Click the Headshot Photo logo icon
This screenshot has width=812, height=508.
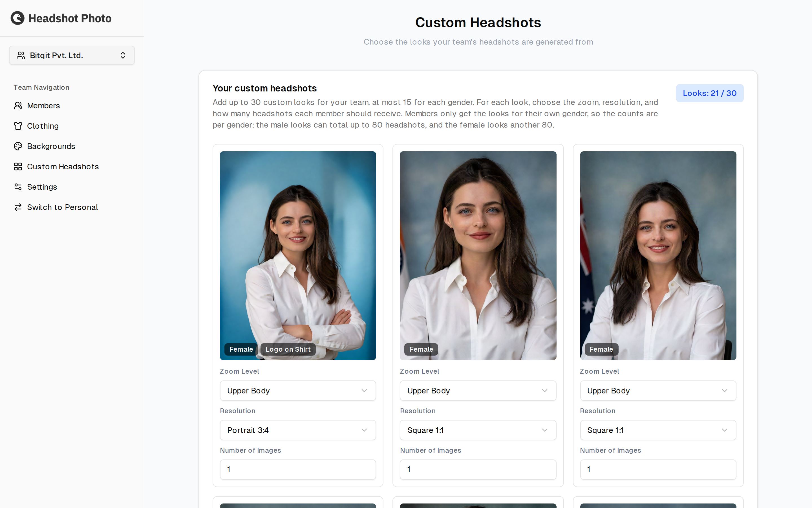pyautogui.click(x=17, y=18)
